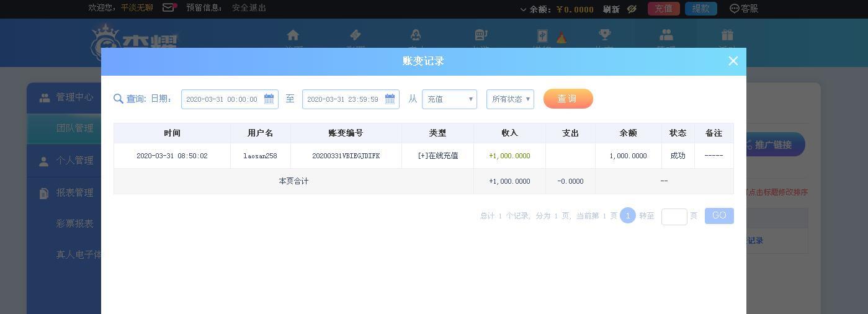The image size is (868, 314).
Task: Click the page number input field
Action: tap(674, 216)
